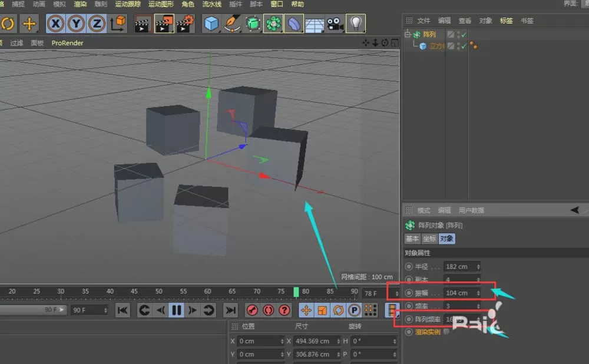
Task: Open attribute manager 模式 menu
Action: pos(423,210)
